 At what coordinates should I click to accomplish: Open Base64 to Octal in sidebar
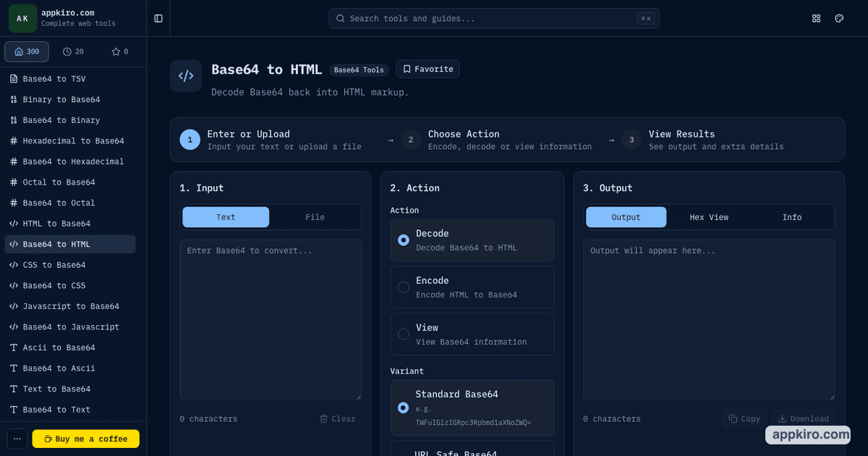point(70,203)
